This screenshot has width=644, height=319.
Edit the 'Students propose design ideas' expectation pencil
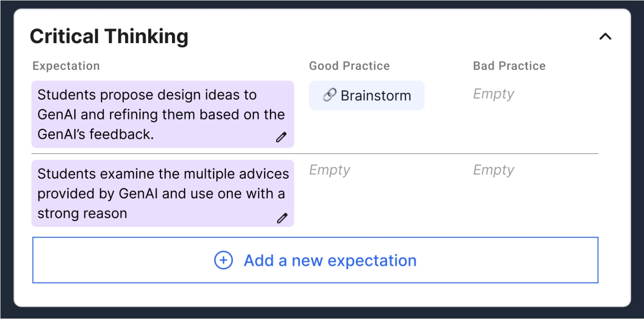(x=281, y=137)
